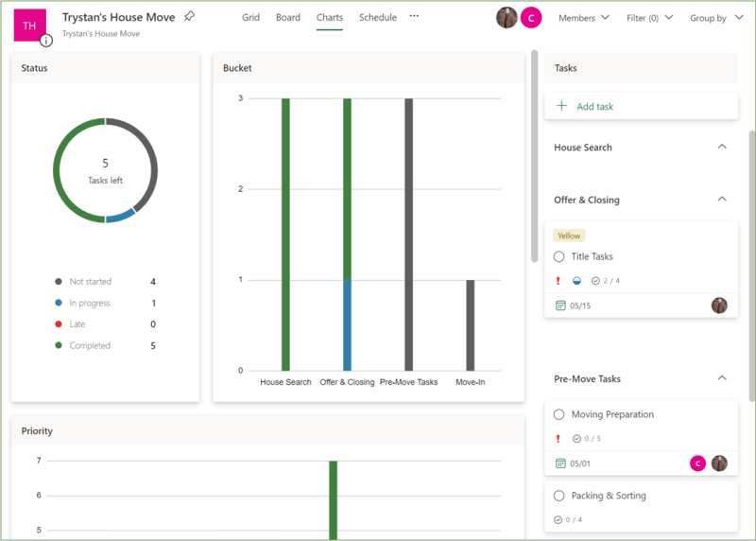
Task: Click the grey Not started legend dot
Action: [x=59, y=281]
